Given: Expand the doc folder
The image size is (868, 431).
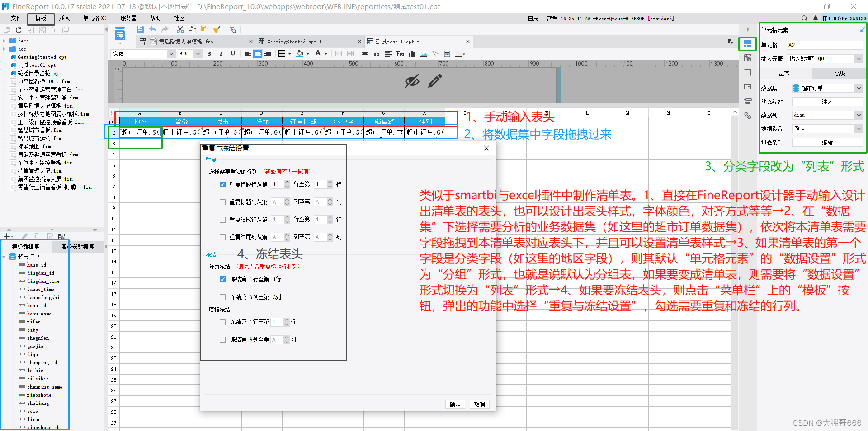Looking at the screenshot, I should point(4,49).
